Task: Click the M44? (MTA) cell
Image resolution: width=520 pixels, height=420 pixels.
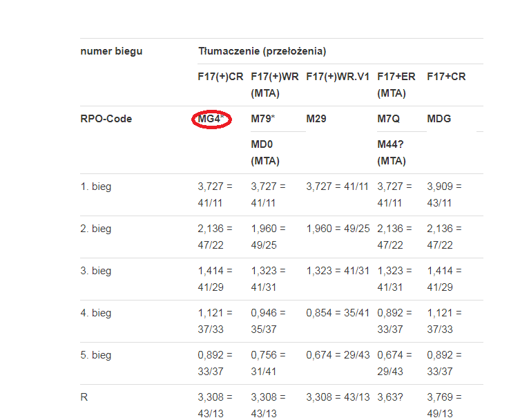Action: click(x=392, y=152)
